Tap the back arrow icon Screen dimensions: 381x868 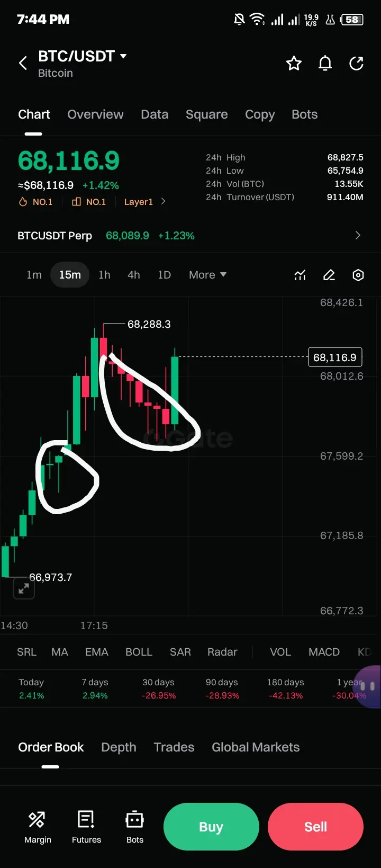tap(23, 64)
